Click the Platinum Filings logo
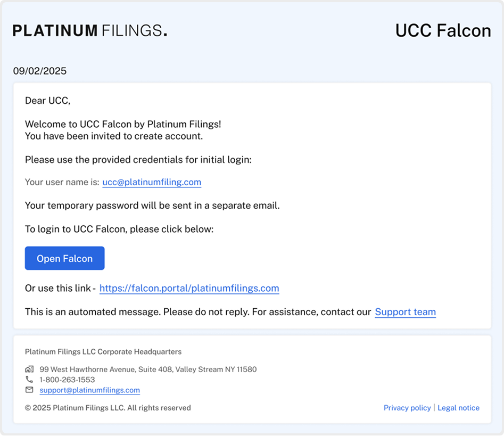This screenshot has height=436, width=504. (x=90, y=30)
